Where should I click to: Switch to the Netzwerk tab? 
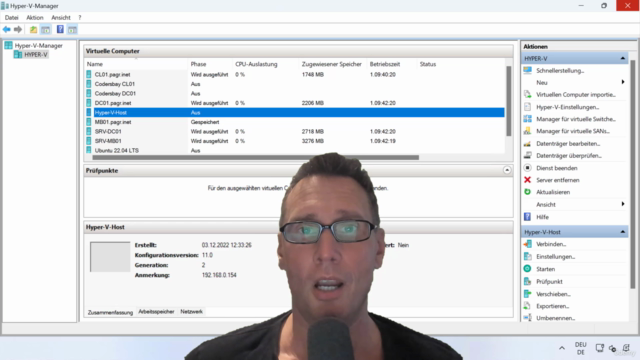click(191, 311)
